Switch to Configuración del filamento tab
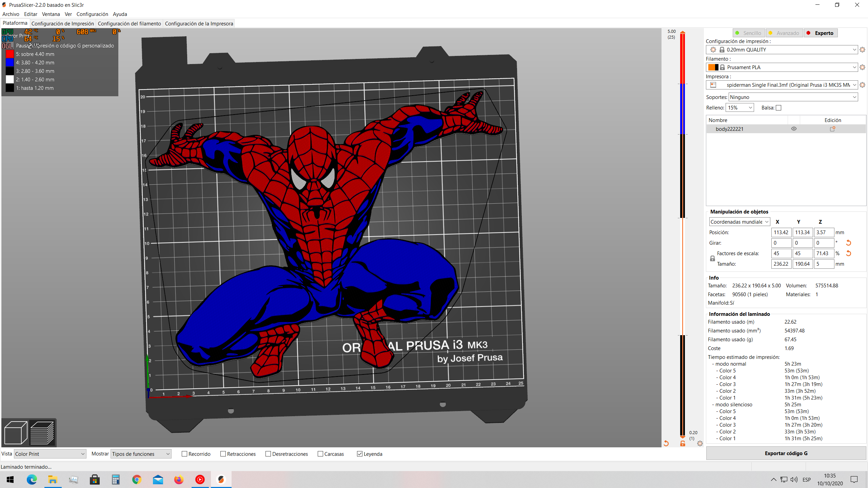868x488 pixels. (130, 24)
